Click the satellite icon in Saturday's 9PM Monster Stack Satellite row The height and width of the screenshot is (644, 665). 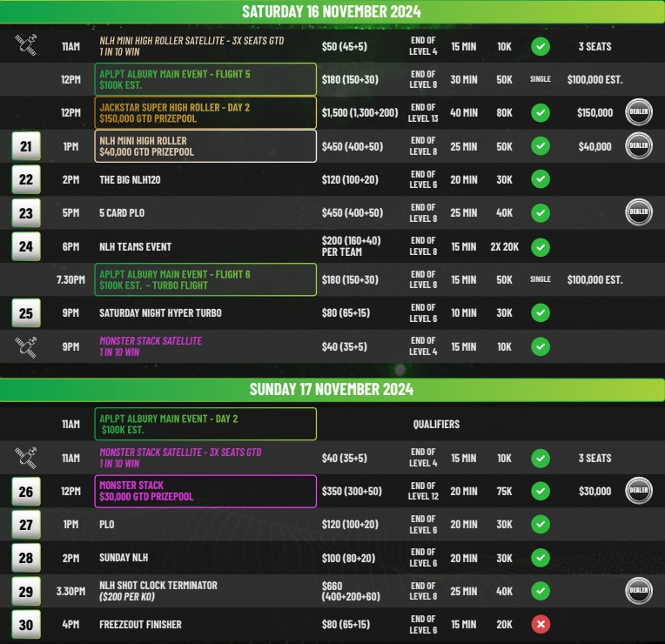pos(26,346)
